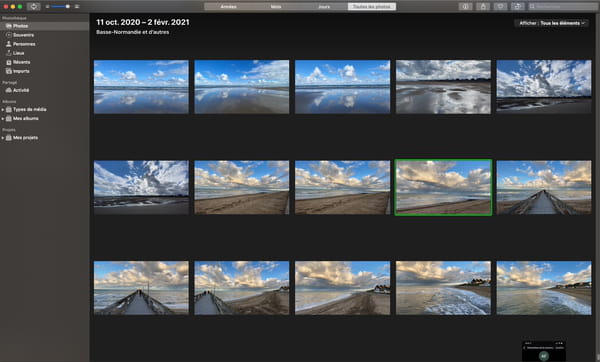Adjust the thumbnail zoom slider
The height and width of the screenshot is (362, 600).
(x=60, y=7)
